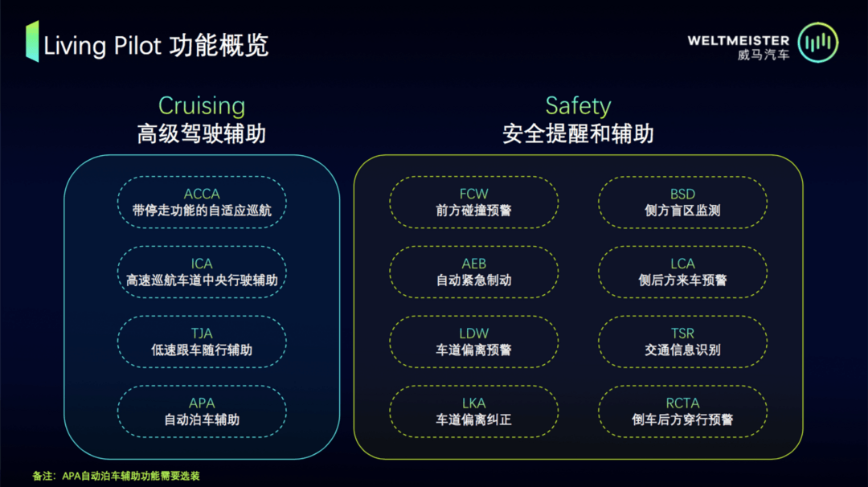
Task: Click the APA footnote remark text
Action: (x=116, y=476)
